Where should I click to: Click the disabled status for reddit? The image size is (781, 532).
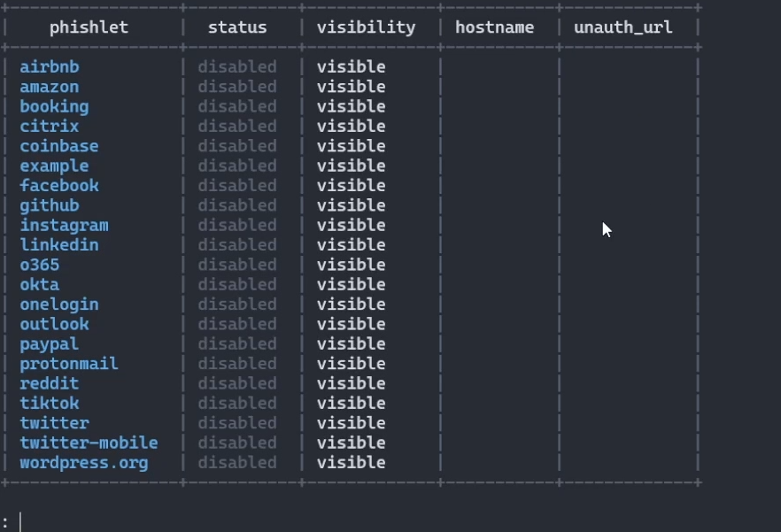237,384
